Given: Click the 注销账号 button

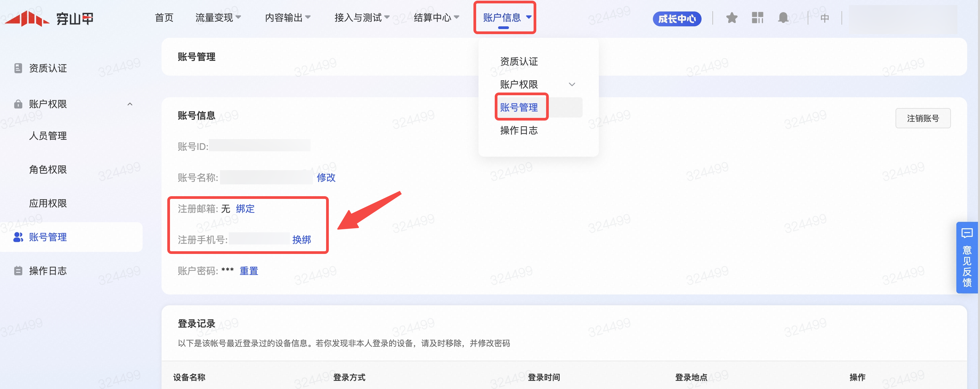Looking at the screenshot, I should tap(923, 118).
